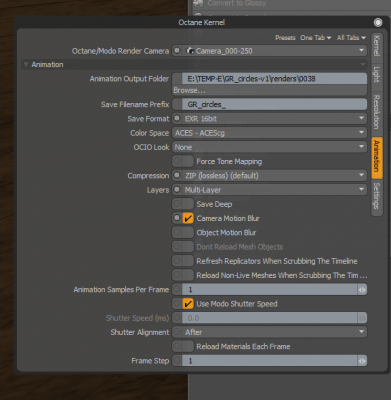
Task: Click keyframe dot next to Save Format
Action: click(177, 118)
